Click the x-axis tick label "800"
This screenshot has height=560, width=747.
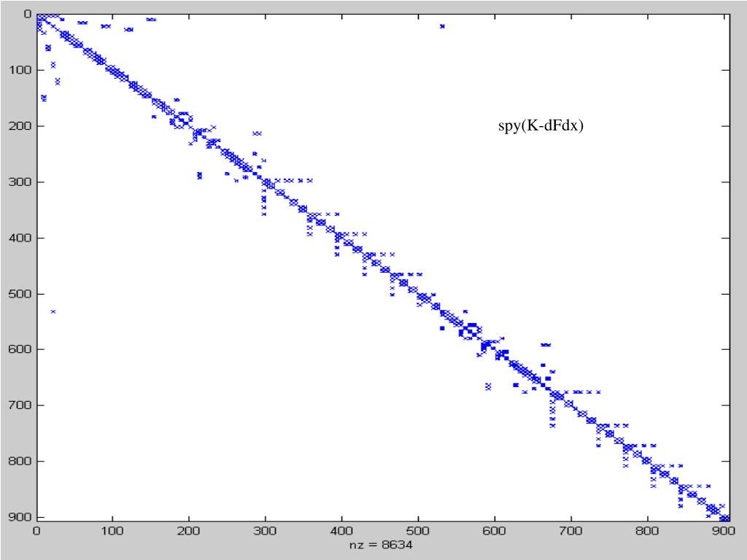[x=647, y=531]
